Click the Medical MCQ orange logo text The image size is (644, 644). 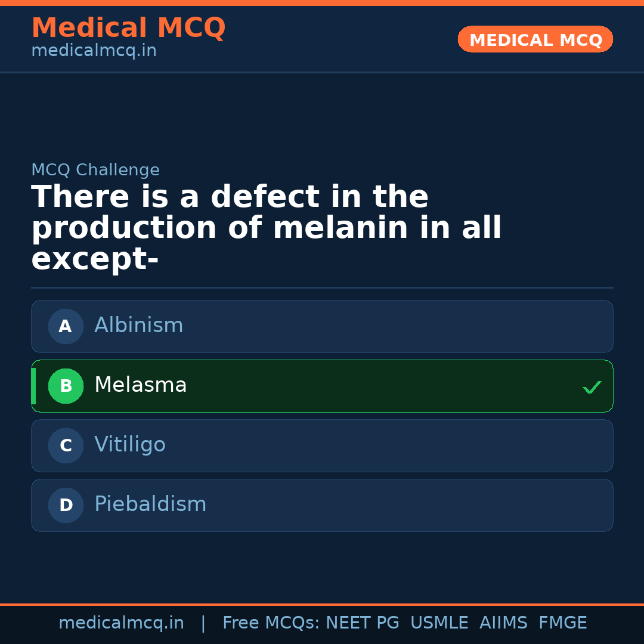click(128, 28)
